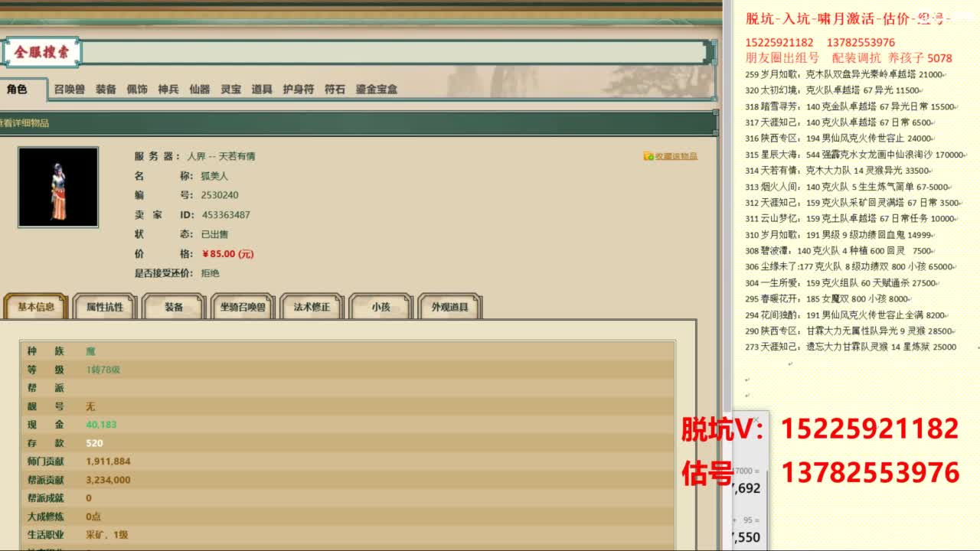Select the 295 春暖花开 listing row
This screenshot has height=551, width=980.
(828, 299)
